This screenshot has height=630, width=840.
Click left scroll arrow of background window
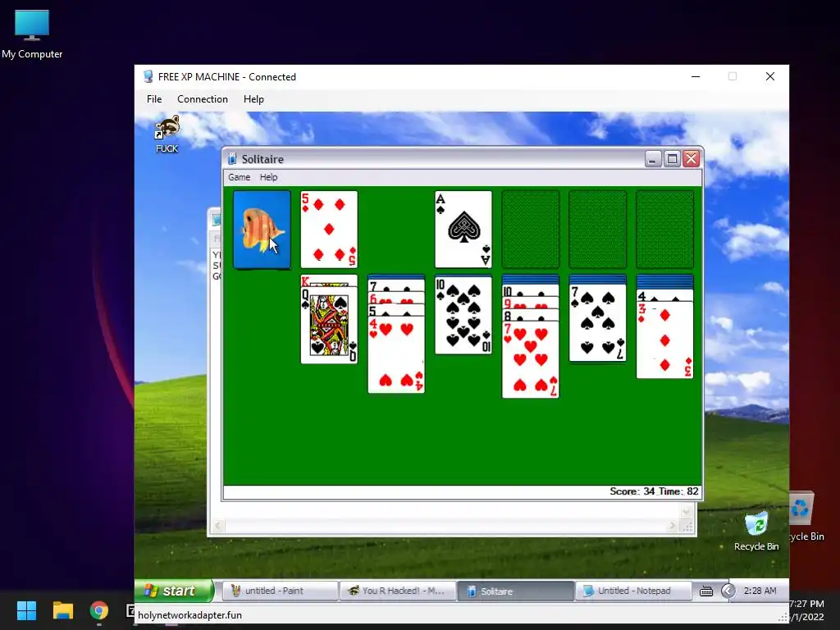217,527
